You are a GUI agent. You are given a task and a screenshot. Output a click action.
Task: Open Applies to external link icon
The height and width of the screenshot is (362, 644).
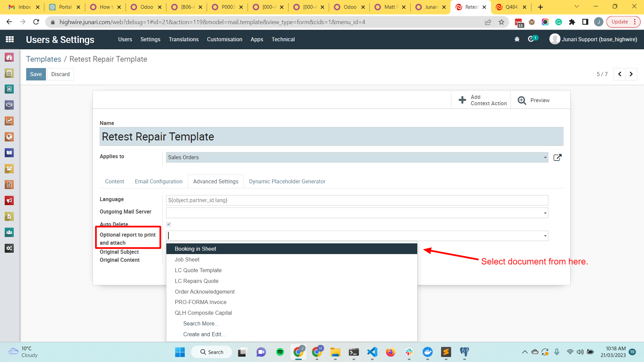(x=557, y=158)
